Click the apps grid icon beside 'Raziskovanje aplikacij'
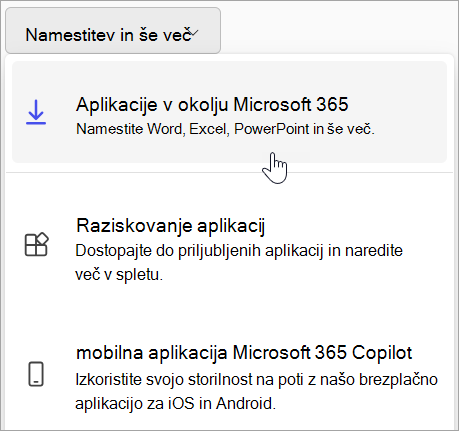This screenshot has height=431, width=459. [37, 244]
